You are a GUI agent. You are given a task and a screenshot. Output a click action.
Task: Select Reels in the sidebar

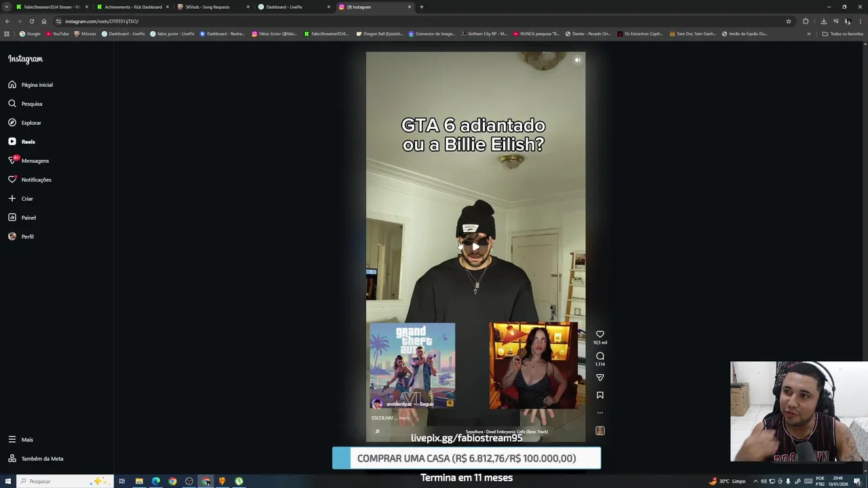point(22,142)
